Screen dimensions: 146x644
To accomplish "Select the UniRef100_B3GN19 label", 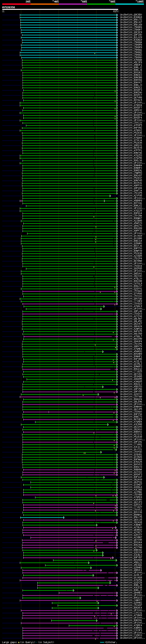I will [x=131, y=40].
